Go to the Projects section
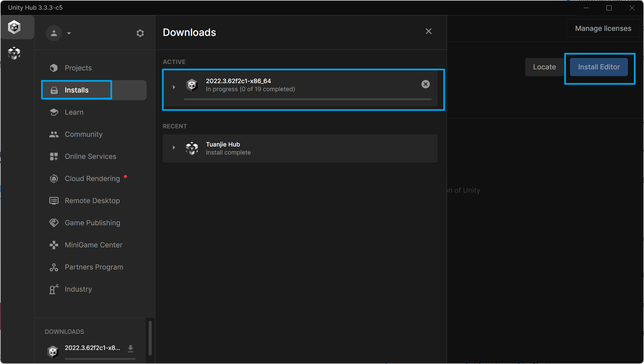 coord(78,68)
